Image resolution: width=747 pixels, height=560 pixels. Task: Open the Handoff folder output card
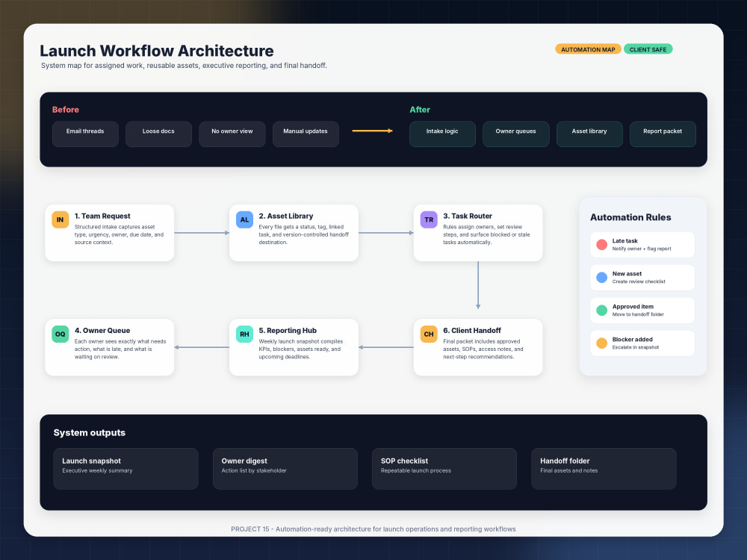(604, 469)
